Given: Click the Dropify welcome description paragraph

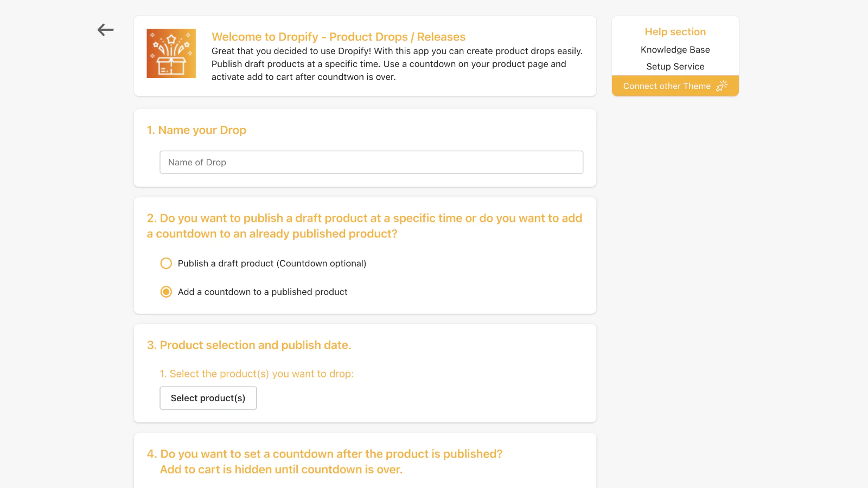Looking at the screenshot, I should coord(397,64).
